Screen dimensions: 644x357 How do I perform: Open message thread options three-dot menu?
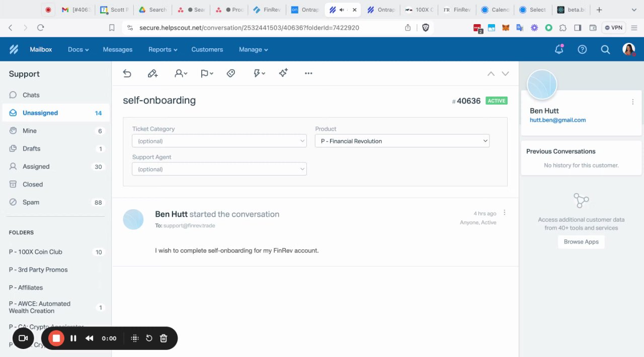pos(505,213)
